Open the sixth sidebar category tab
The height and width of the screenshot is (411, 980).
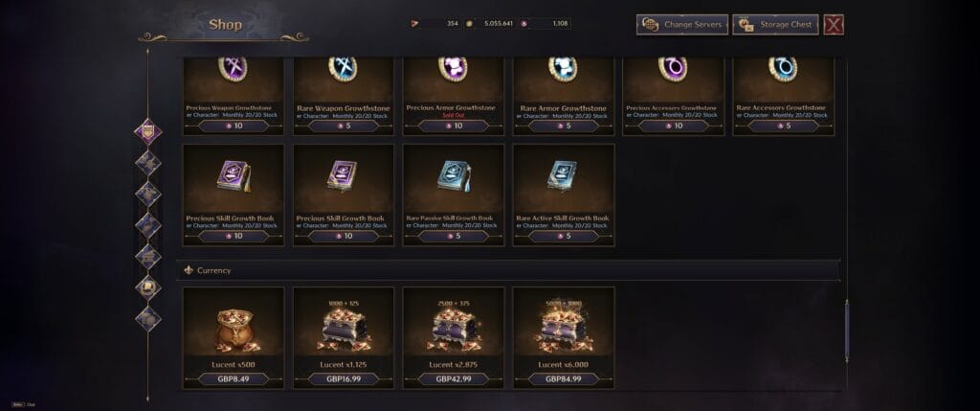(148, 287)
